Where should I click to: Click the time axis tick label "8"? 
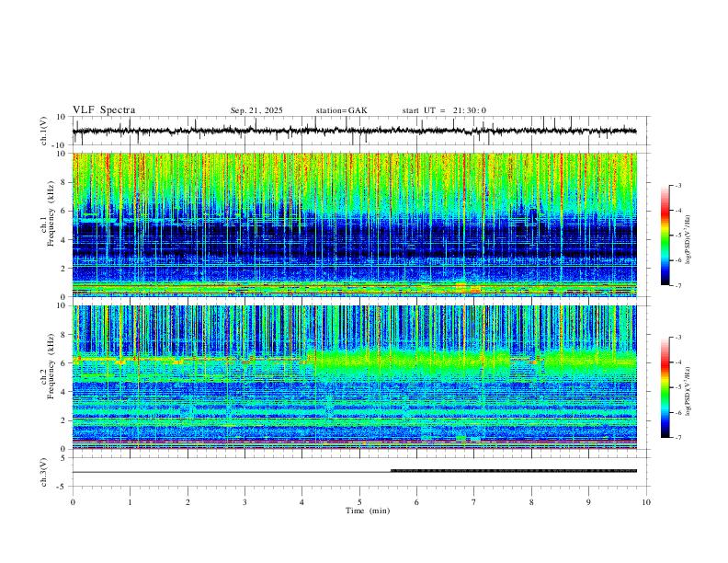(531, 502)
